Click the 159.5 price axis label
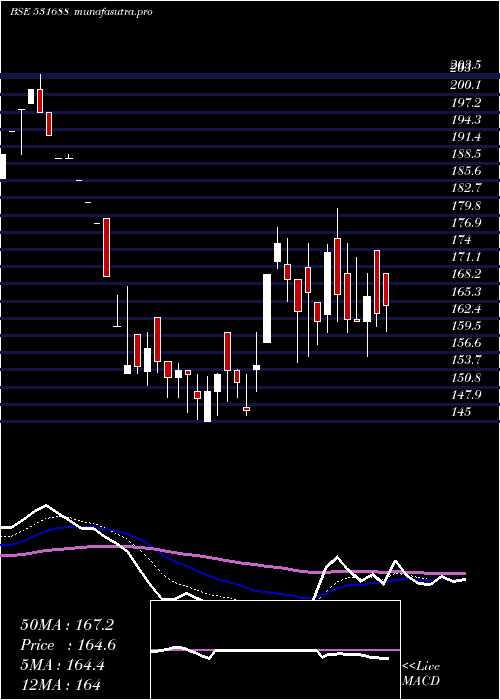 466,326
